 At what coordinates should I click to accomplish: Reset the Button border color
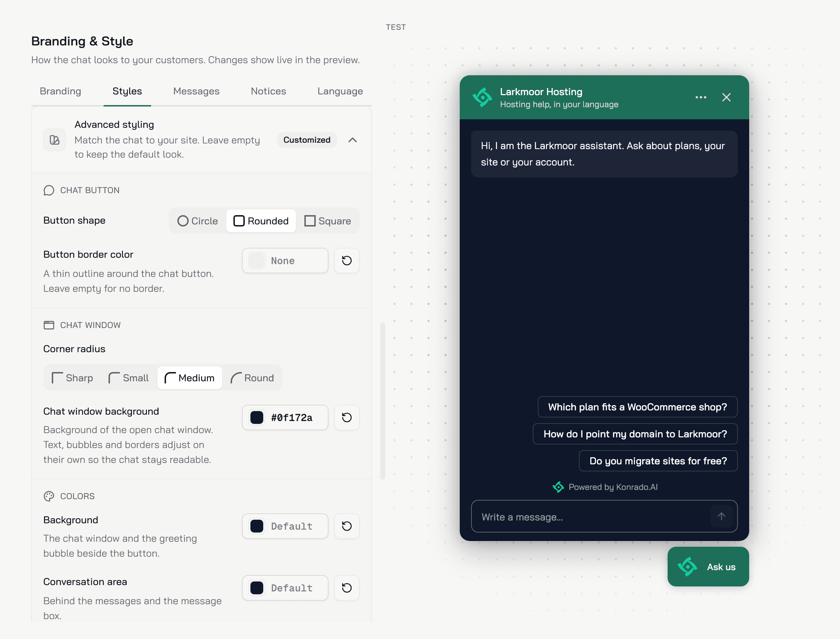tap(347, 261)
